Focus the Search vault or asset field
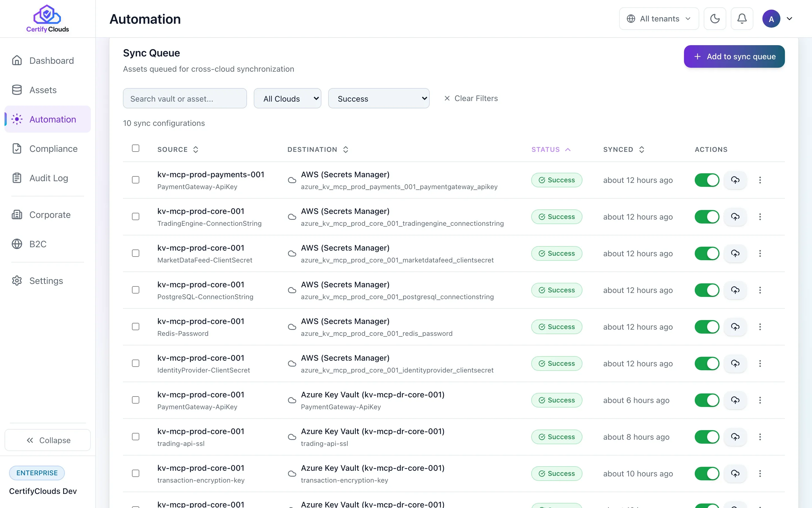This screenshot has height=508, width=812. (x=185, y=98)
